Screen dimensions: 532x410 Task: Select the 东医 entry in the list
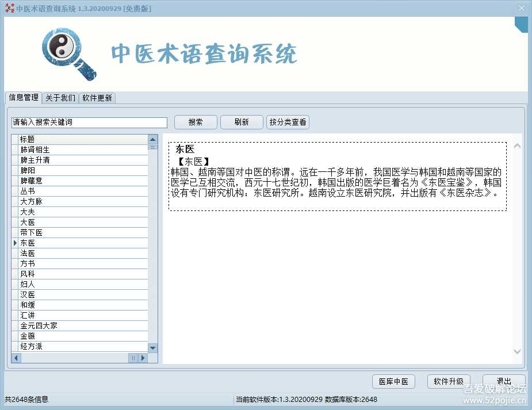[28, 242]
